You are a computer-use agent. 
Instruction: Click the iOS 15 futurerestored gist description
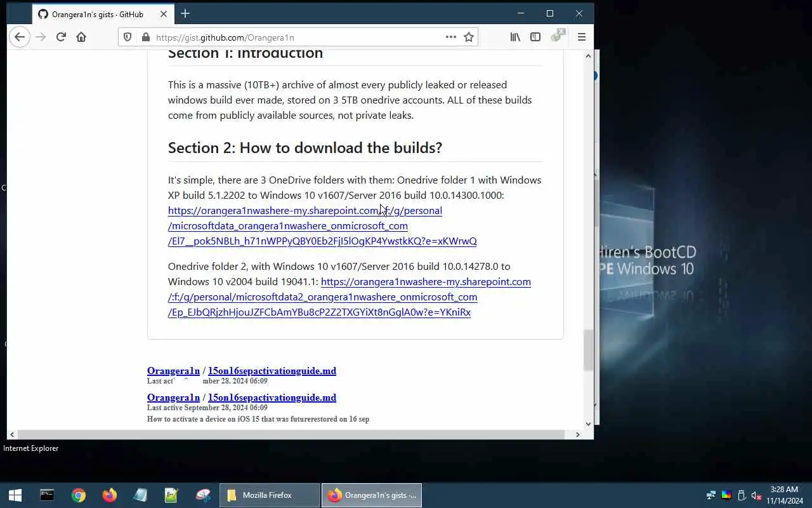pyautogui.click(x=258, y=419)
